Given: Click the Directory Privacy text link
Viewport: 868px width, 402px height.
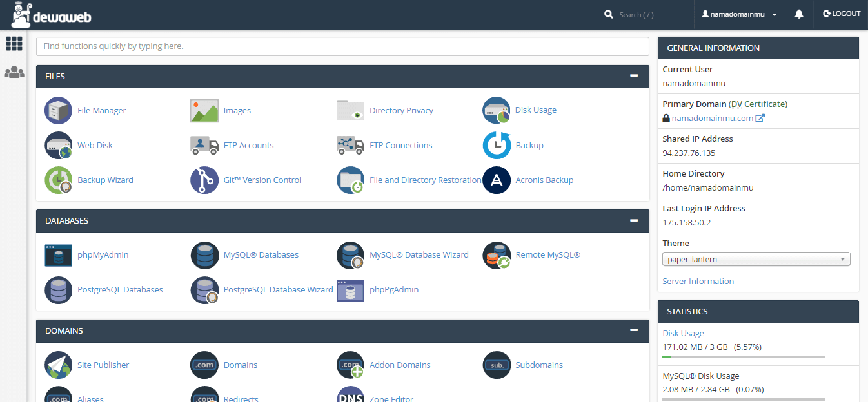Looking at the screenshot, I should (x=401, y=110).
